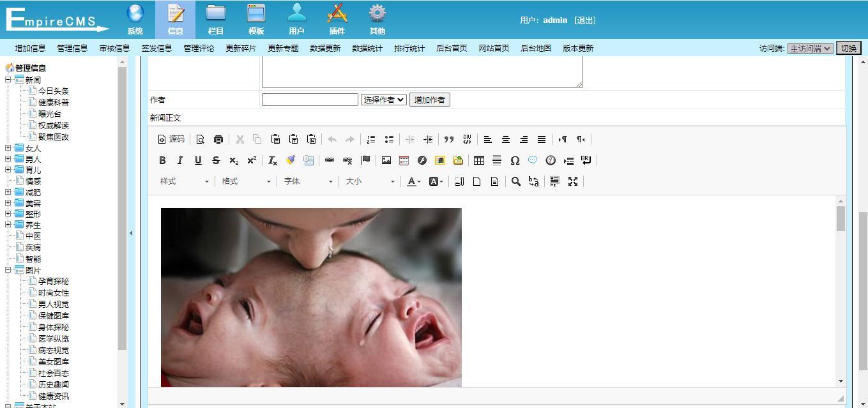
Task: Insert a horizontal line
Action: pyautogui.click(x=496, y=160)
